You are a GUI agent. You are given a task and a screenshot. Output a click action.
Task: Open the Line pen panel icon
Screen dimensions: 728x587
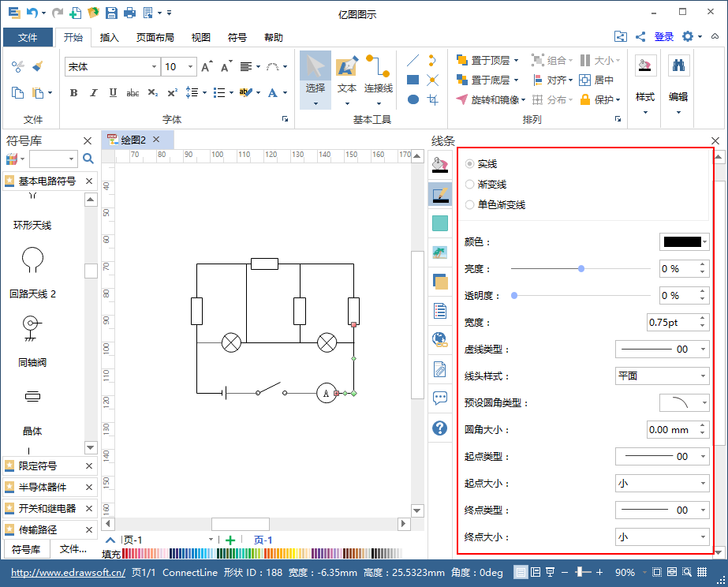[x=439, y=194]
